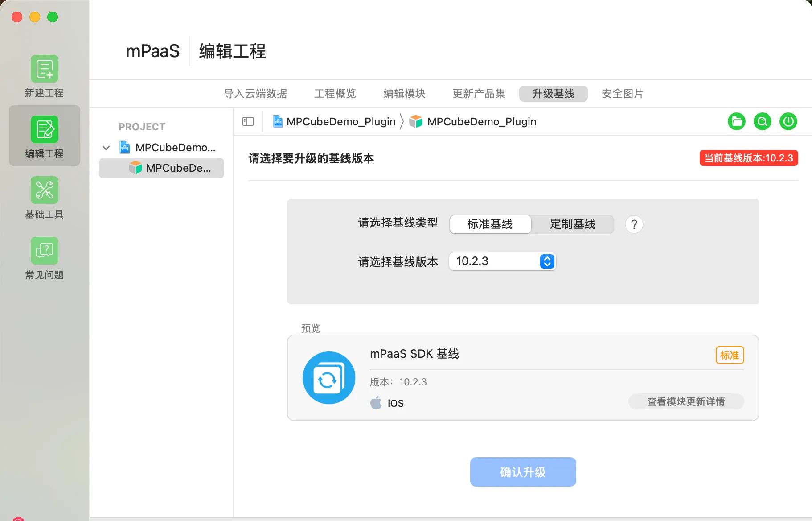
Task: Select the MPCubeDemo... project row in tree
Action: [161, 148]
